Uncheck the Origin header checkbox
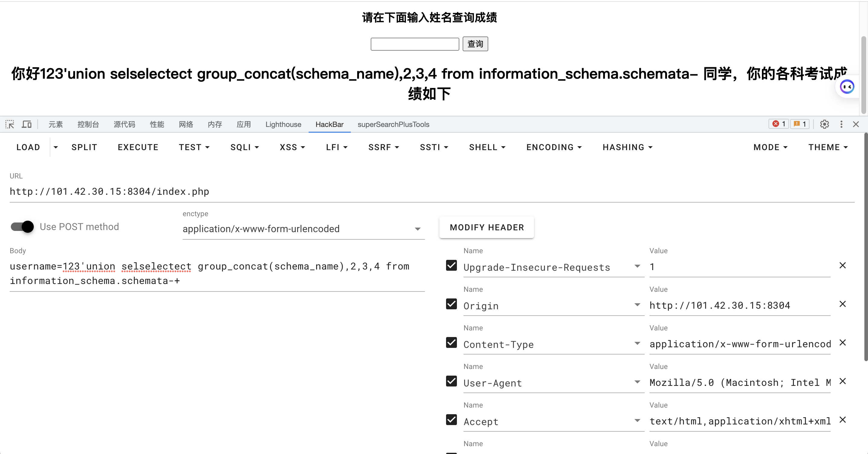Viewport: 868px width, 454px height. (451, 304)
